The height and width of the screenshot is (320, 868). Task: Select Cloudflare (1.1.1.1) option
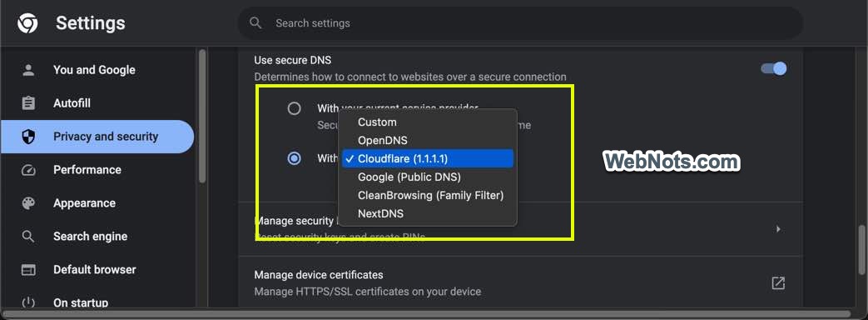(x=428, y=158)
